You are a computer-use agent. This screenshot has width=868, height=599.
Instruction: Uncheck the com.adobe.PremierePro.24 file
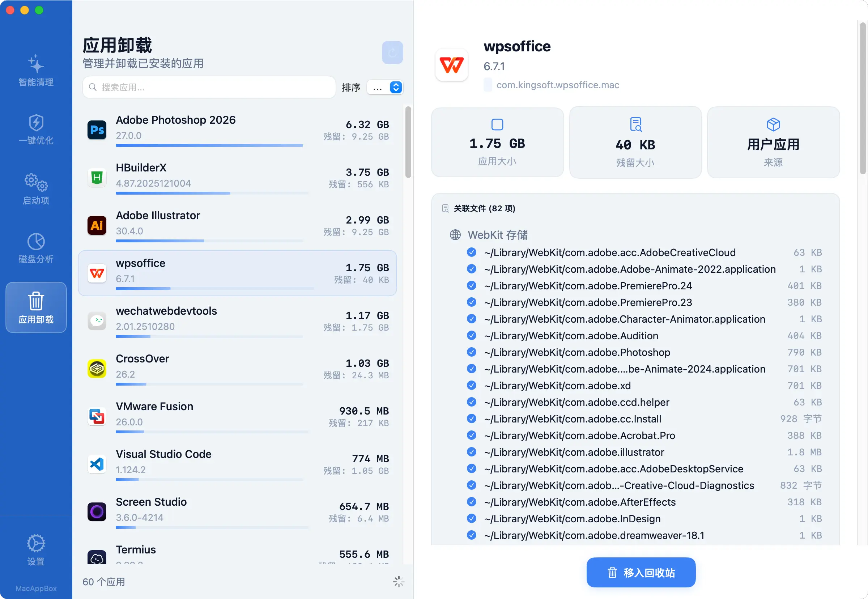[471, 286]
